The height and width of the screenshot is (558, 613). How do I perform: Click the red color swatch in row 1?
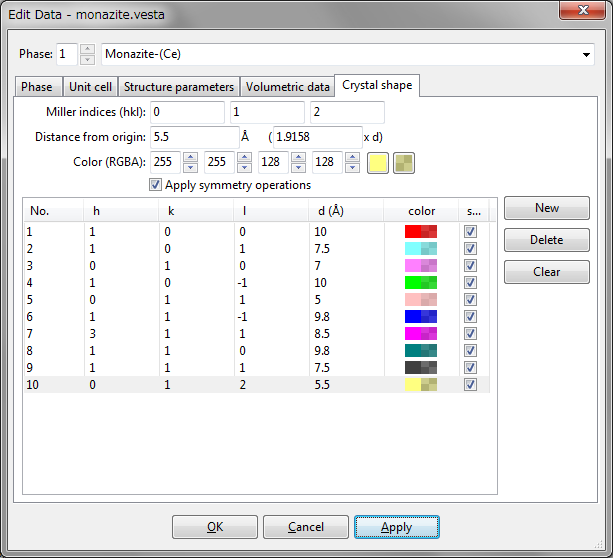pos(421,231)
